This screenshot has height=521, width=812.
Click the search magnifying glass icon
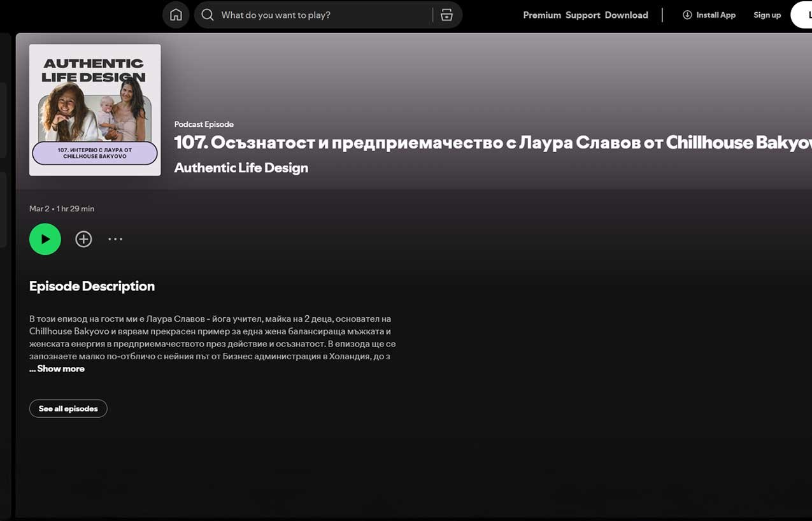tap(208, 14)
